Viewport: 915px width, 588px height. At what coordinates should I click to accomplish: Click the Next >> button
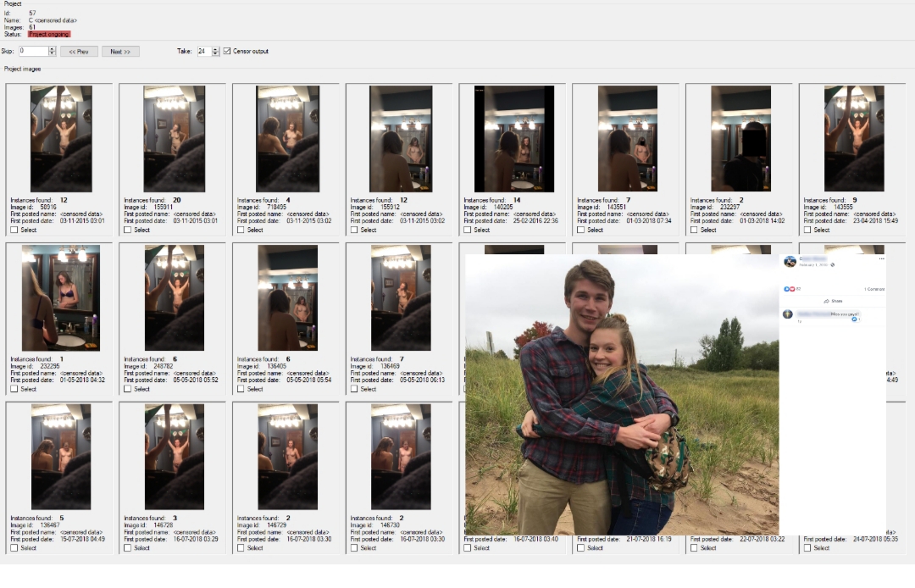click(x=120, y=52)
